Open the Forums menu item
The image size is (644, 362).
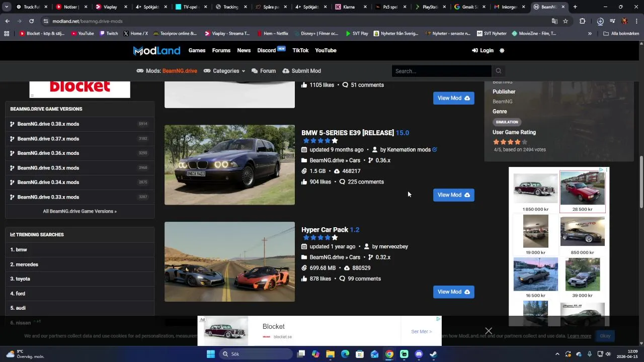click(x=221, y=50)
